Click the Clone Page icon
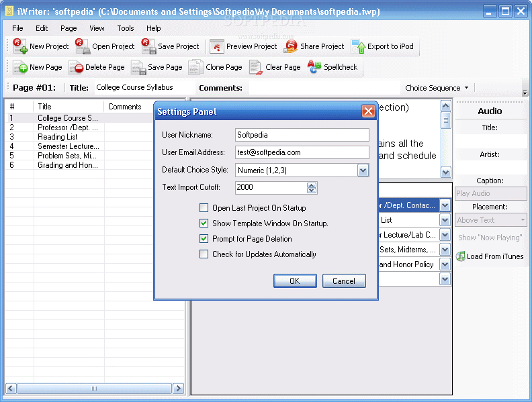Screen dimensions: 532x402 [195, 67]
